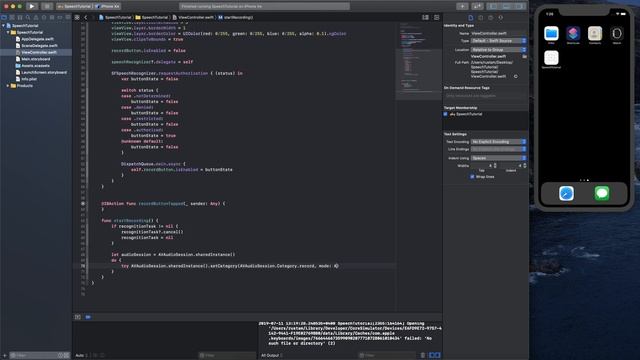Show the Quick Help inspector icon
The image size is (640, 360).
(x=491, y=18)
